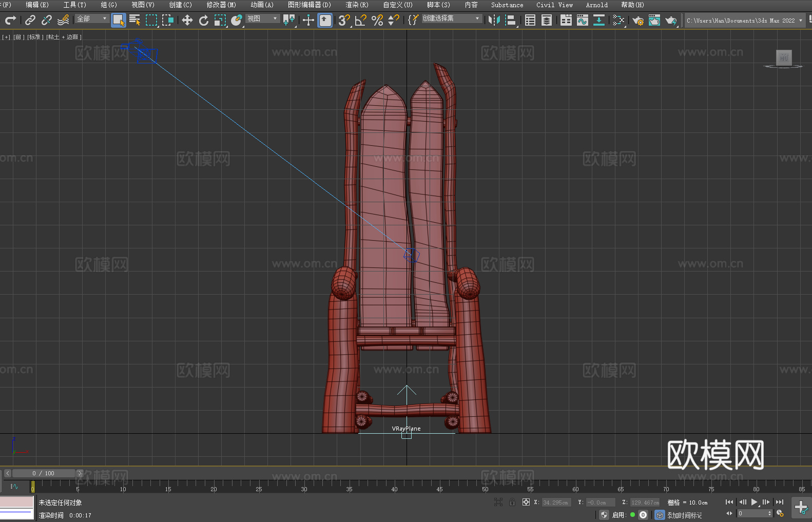Select the Link objects tool
This screenshot has width=812, height=522.
click(30, 20)
